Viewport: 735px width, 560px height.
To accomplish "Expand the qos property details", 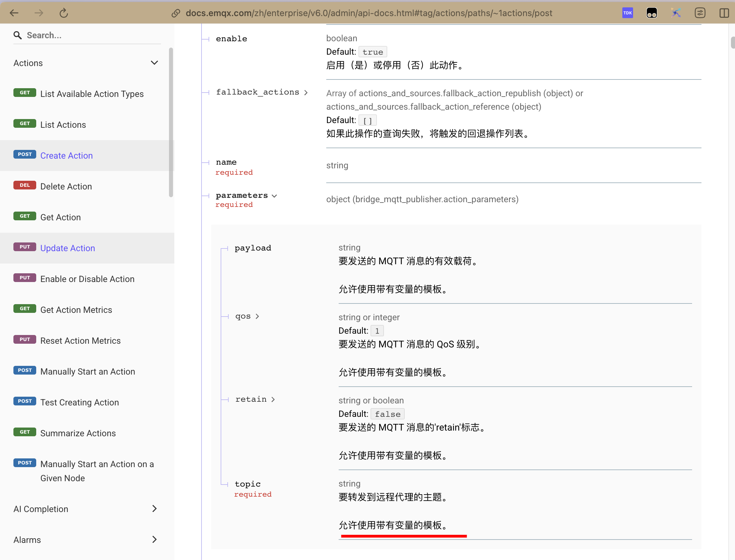I will coord(257,316).
